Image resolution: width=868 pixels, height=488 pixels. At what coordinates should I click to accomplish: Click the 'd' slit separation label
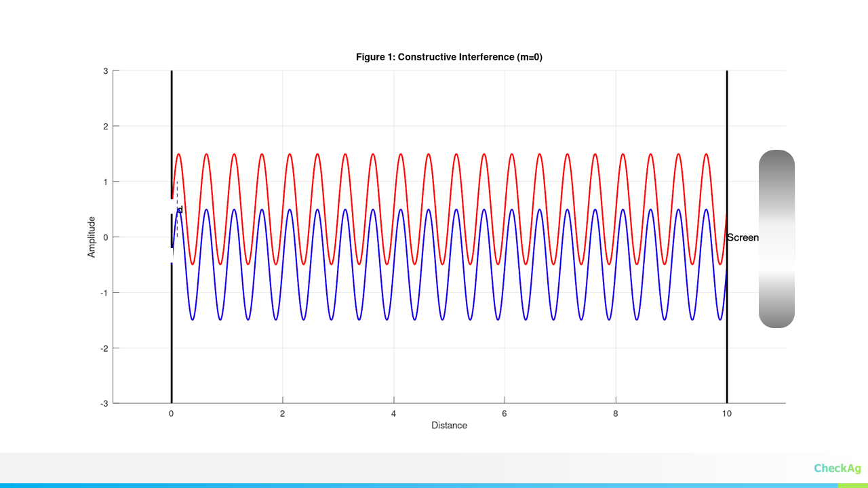180,209
